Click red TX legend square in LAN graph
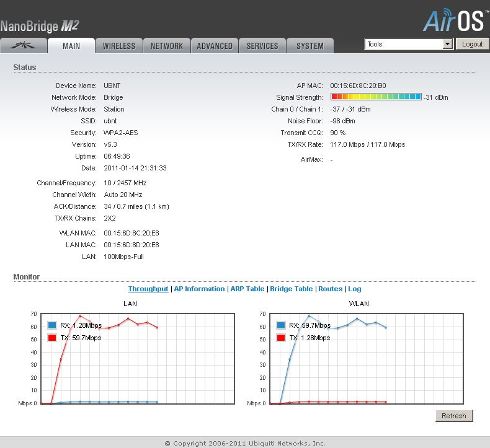 point(52,338)
